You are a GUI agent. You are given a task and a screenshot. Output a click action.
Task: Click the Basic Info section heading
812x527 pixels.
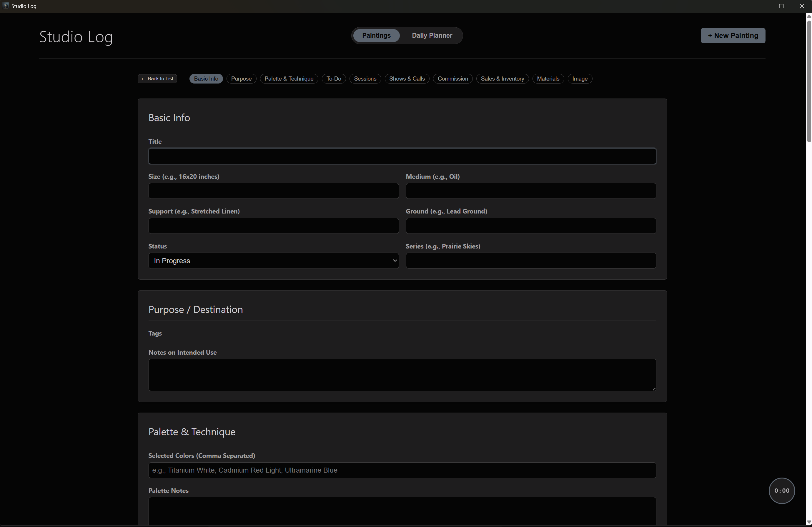tap(169, 118)
